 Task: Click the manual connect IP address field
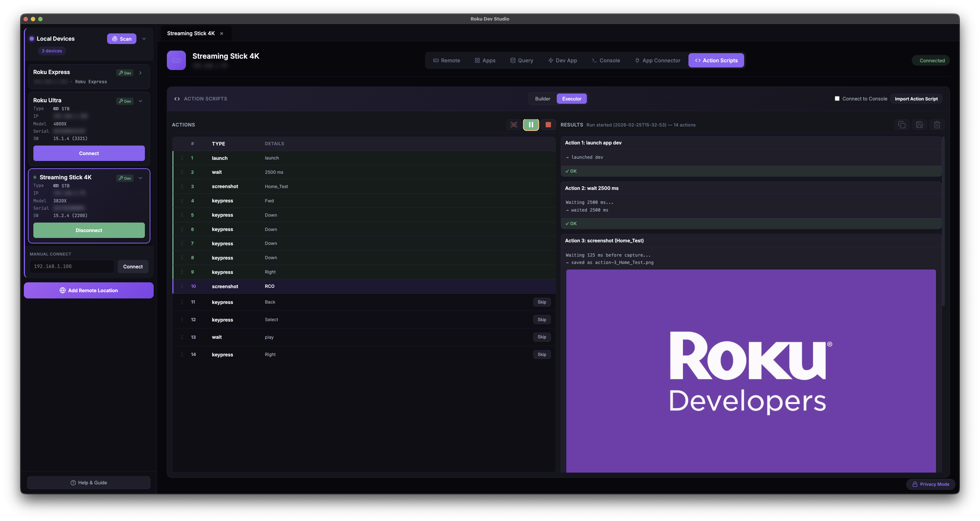72,267
